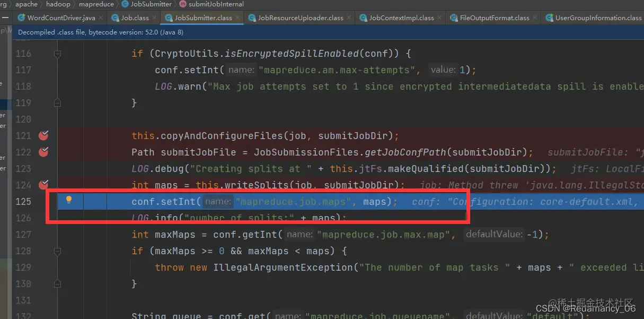Viewport: 644px width, 319px height.
Task: Collapse the if block at line 128
Action: click(x=57, y=251)
